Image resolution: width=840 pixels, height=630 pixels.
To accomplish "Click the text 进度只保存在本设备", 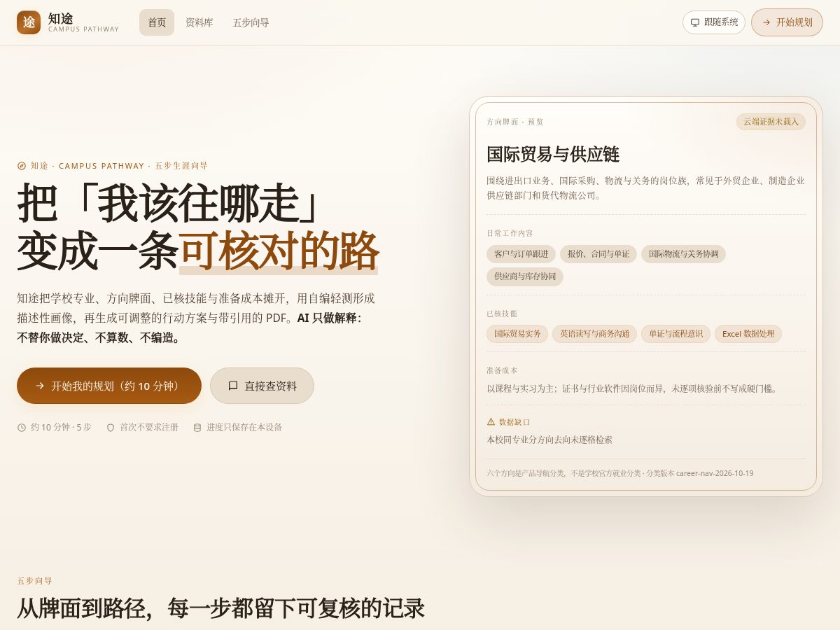I will (x=244, y=427).
